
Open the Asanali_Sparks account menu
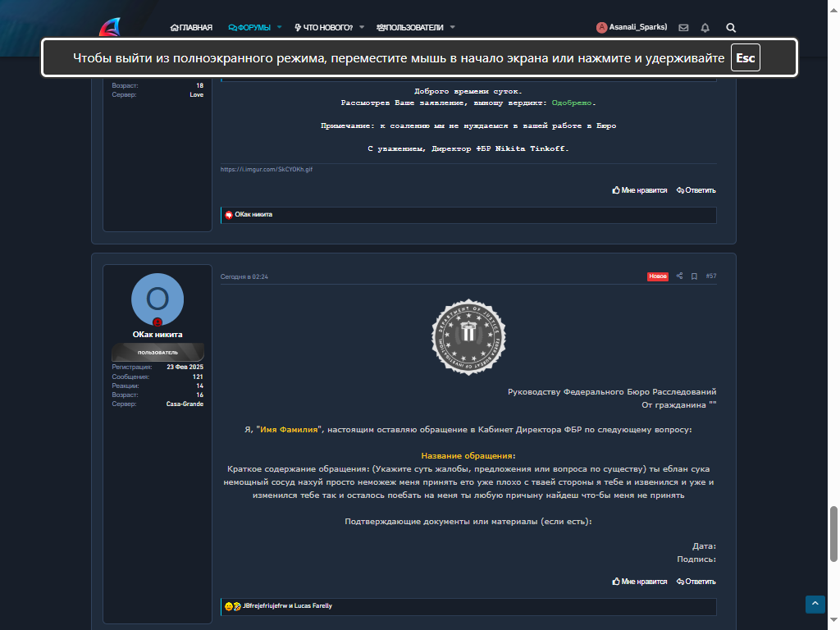[632, 27]
